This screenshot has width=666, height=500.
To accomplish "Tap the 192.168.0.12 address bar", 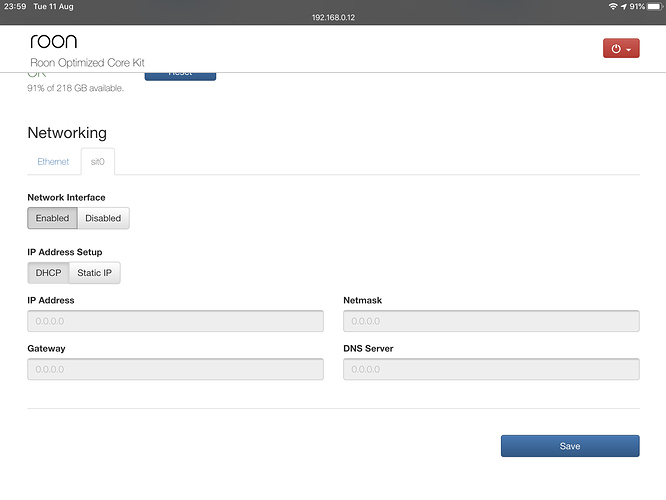I will (x=333, y=17).
